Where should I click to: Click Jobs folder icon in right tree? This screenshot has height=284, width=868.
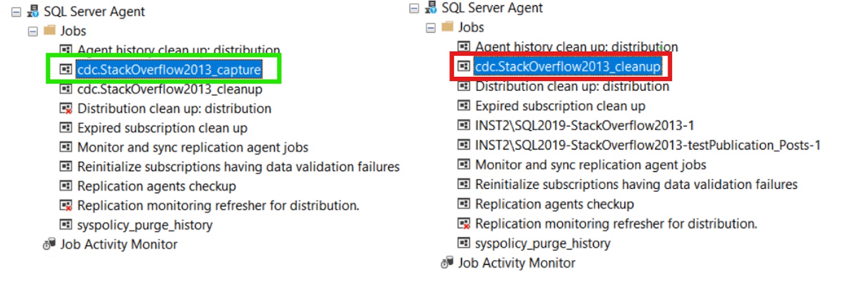tap(447, 26)
